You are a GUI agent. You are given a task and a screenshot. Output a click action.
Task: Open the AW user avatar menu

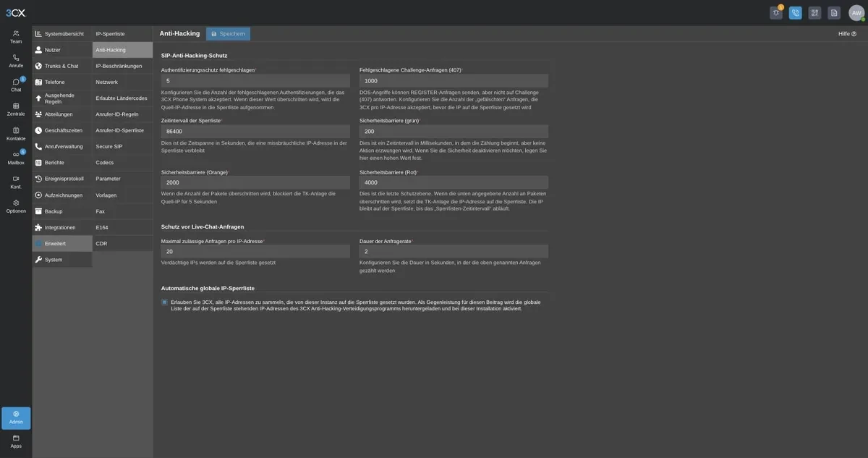pyautogui.click(x=856, y=12)
